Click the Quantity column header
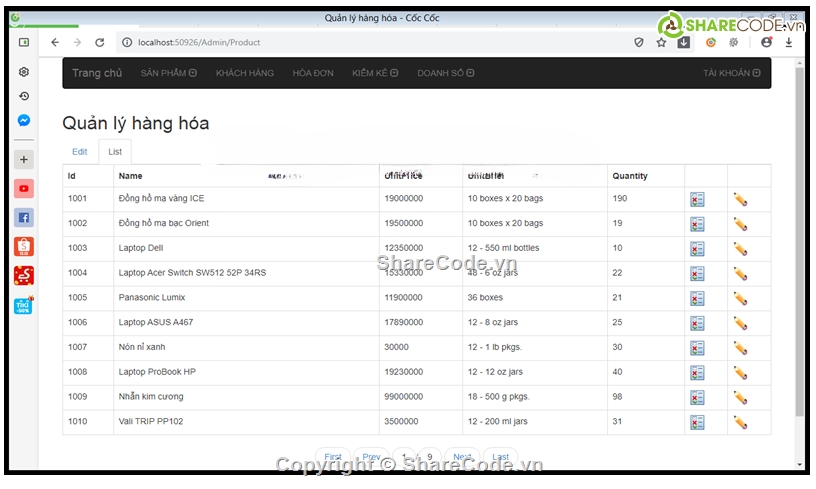 630,176
